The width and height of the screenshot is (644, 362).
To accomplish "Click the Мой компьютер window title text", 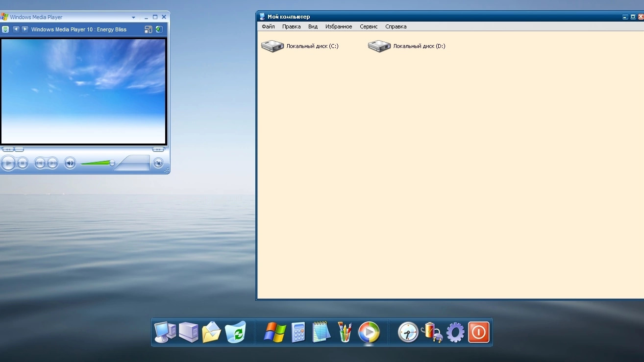I will [x=289, y=17].
